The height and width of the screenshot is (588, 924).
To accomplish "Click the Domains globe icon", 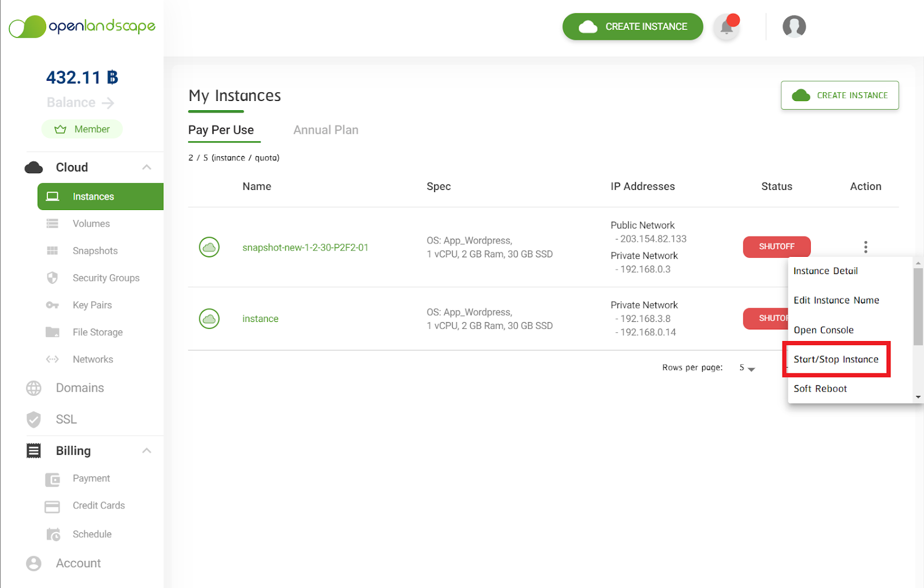I will point(33,388).
